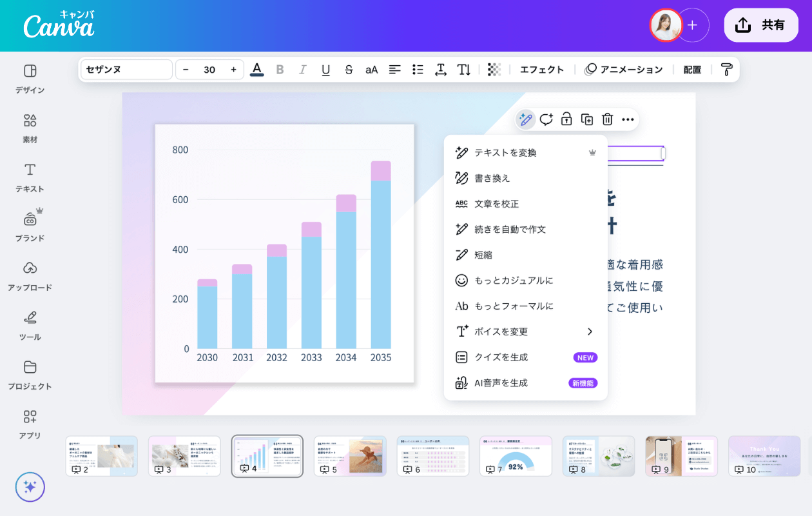Select AI音声を生成 menu item

click(x=526, y=383)
